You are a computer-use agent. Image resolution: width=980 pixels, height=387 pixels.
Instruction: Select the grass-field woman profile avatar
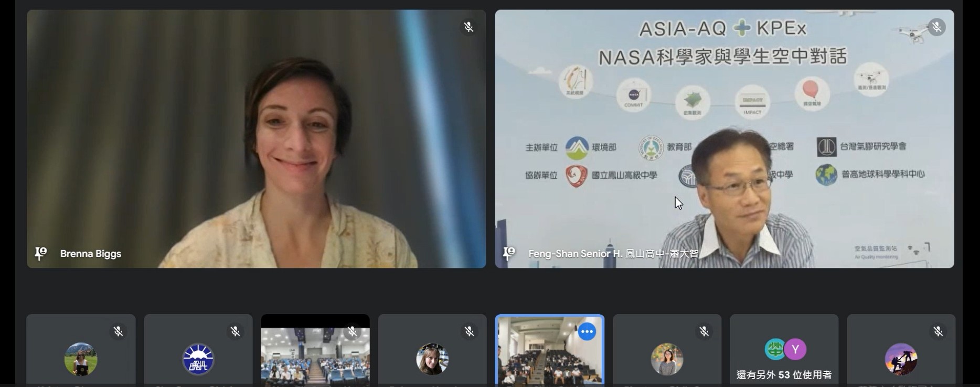(x=81, y=359)
